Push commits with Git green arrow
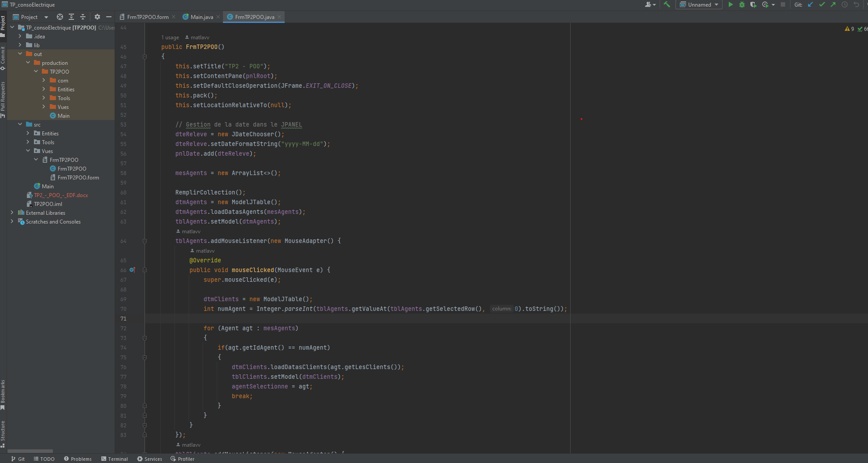The image size is (868, 463). pyautogui.click(x=833, y=5)
